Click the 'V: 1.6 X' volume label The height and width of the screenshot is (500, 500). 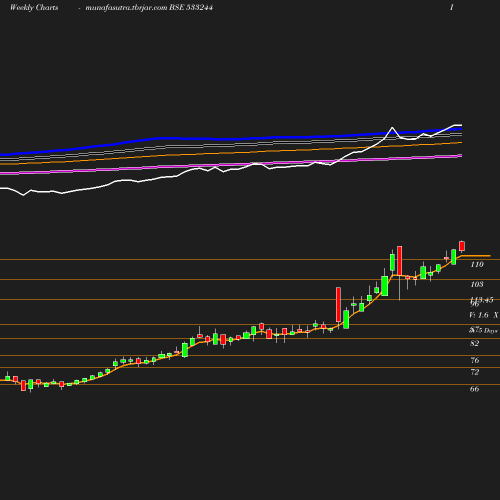pyautogui.click(x=483, y=315)
